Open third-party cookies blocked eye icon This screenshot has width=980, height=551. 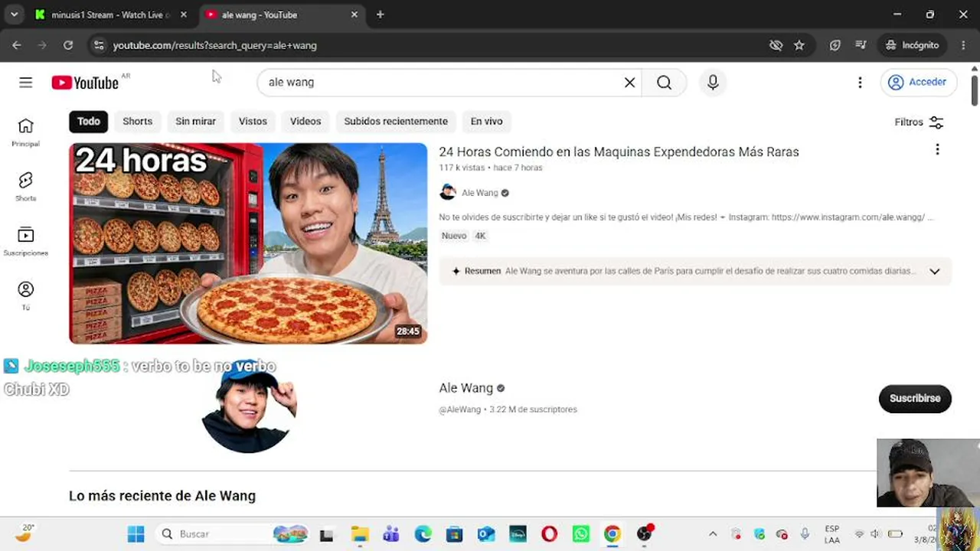click(776, 45)
